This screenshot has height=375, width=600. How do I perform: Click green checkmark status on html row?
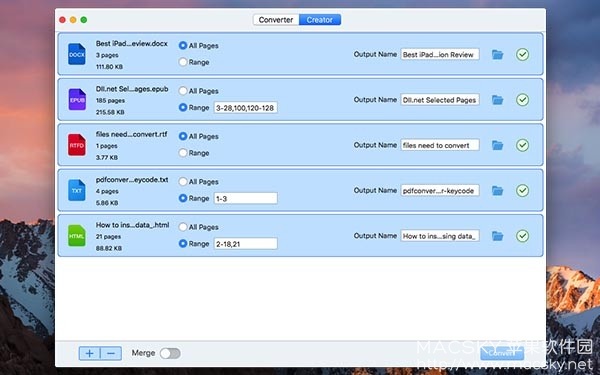522,236
